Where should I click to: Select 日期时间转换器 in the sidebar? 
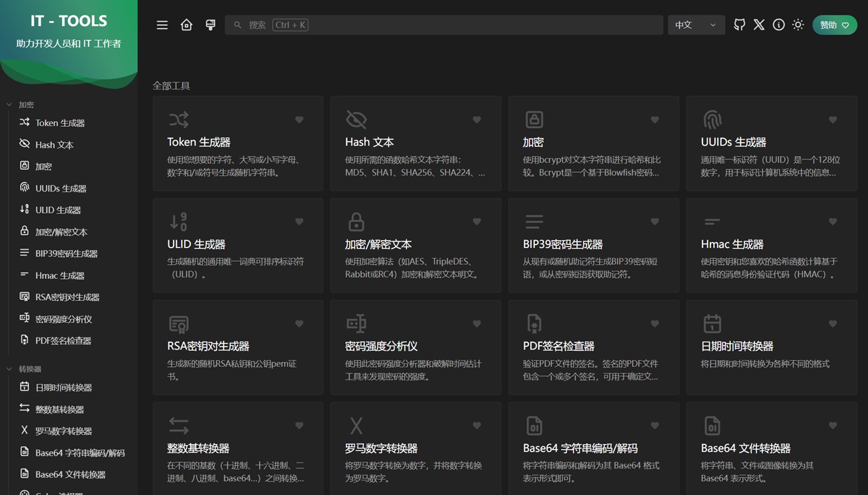click(x=63, y=388)
